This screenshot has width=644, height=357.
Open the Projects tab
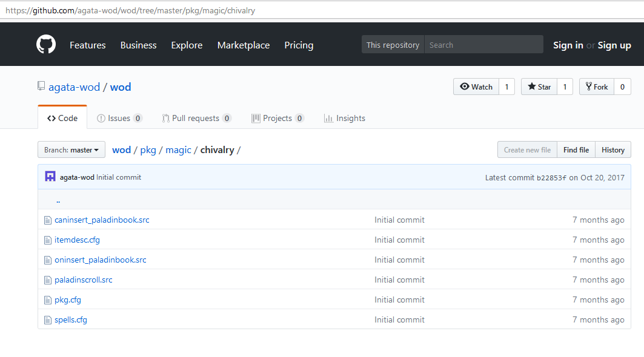pos(277,118)
